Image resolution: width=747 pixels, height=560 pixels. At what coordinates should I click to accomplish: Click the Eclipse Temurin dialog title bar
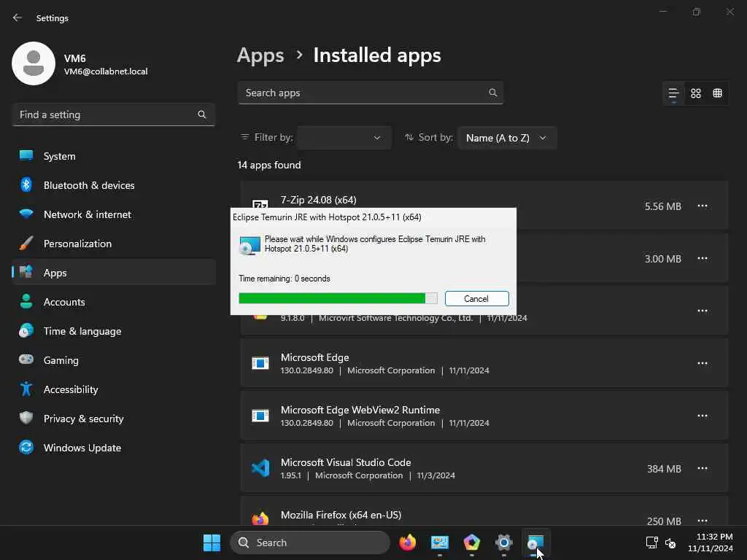tap(373, 217)
